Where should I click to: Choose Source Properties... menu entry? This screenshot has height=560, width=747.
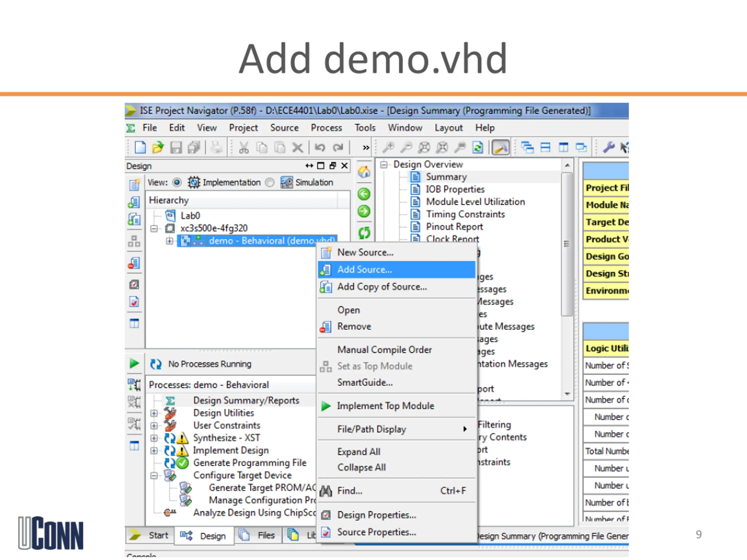(397, 532)
